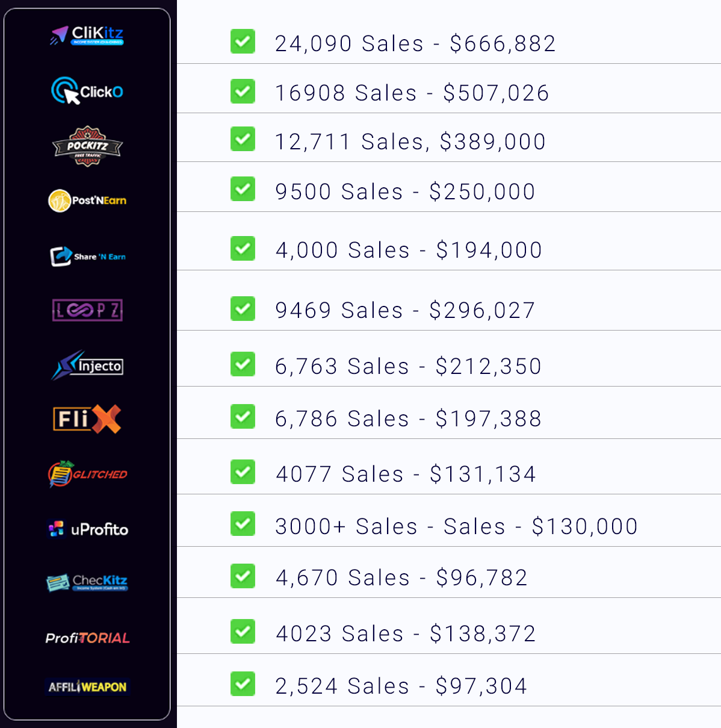
Task: Toggle checkbox next to 4077 Sales
Action: [x=243, y=471]
